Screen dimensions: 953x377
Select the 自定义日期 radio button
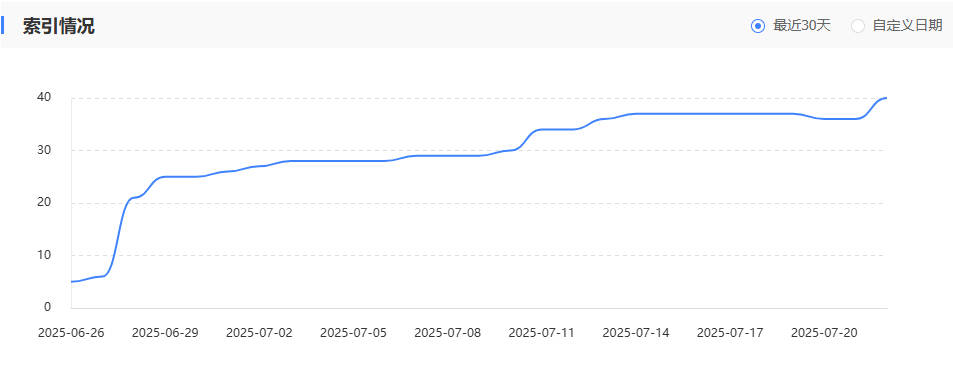[x=858, y=26]
